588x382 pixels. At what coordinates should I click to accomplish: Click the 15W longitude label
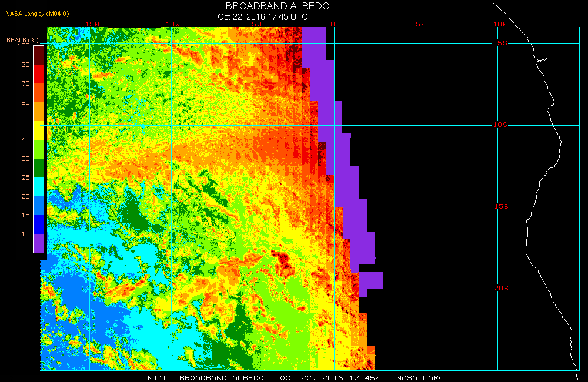[x=92, y=24]
